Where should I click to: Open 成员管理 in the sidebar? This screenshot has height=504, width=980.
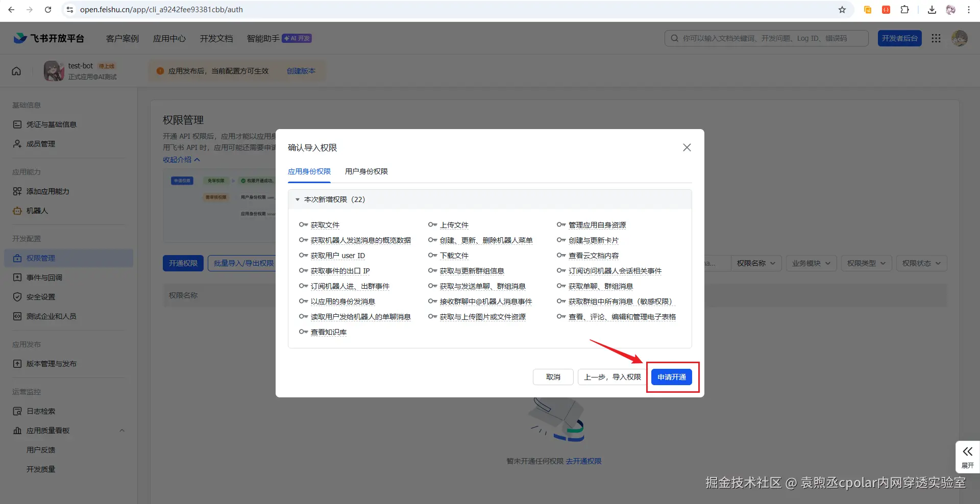pyautogui.click(x=69, y=144)
